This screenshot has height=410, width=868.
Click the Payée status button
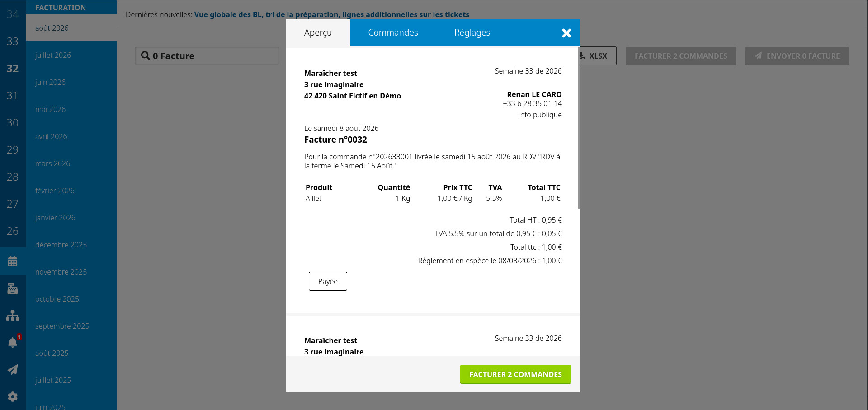click(328, 281)
